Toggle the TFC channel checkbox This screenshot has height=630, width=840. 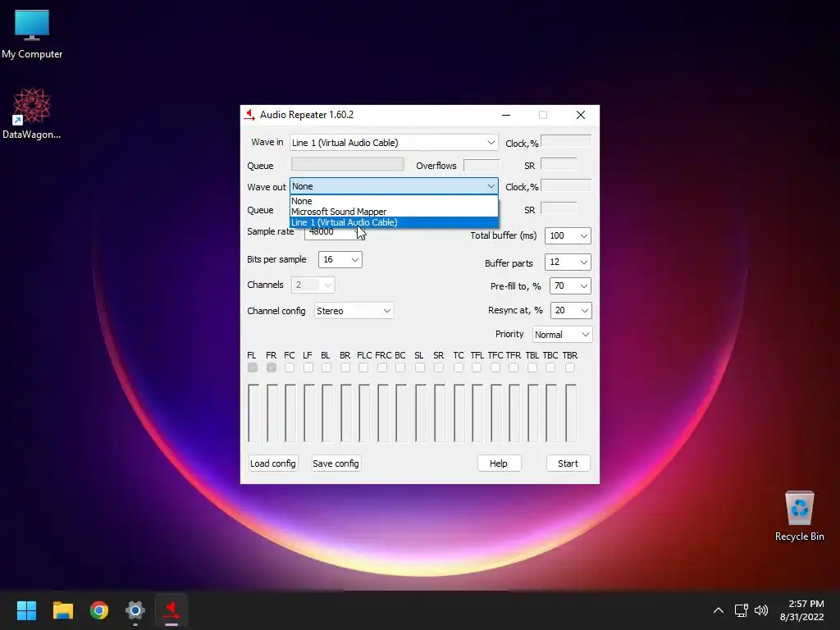(x=495, y=367)
